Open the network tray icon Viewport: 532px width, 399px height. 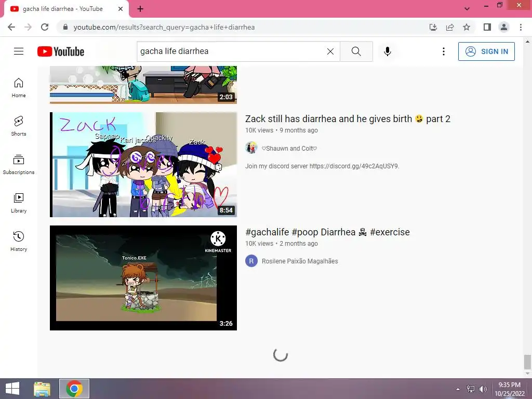(471, 389)
